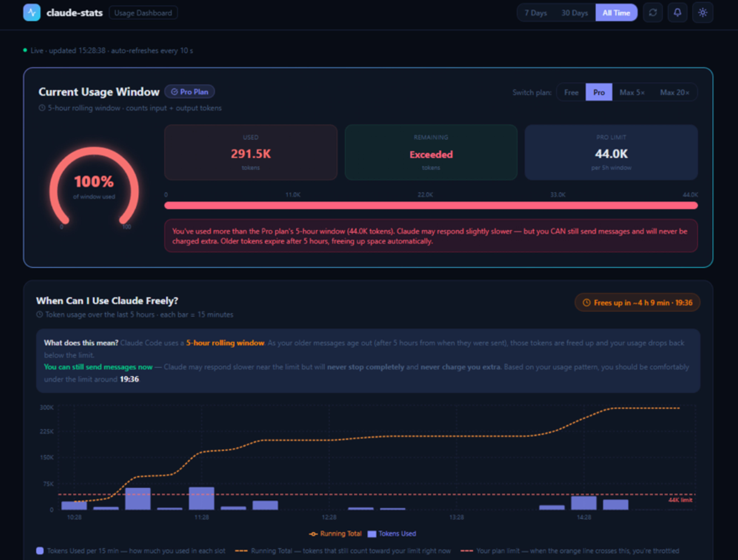Viewport: 738px width, 560px height.
Task: Toggle Tokens Used legend item in chart
Action: click(392, 534)
